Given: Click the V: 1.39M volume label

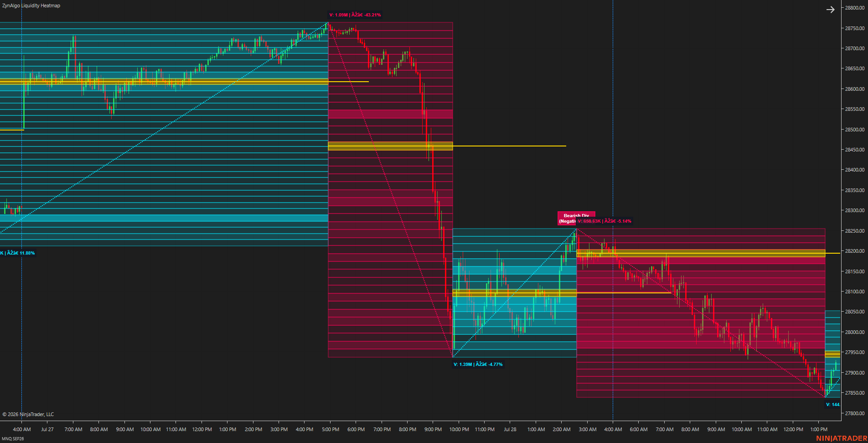Looking at the screenshot, I should pos(478,365).
